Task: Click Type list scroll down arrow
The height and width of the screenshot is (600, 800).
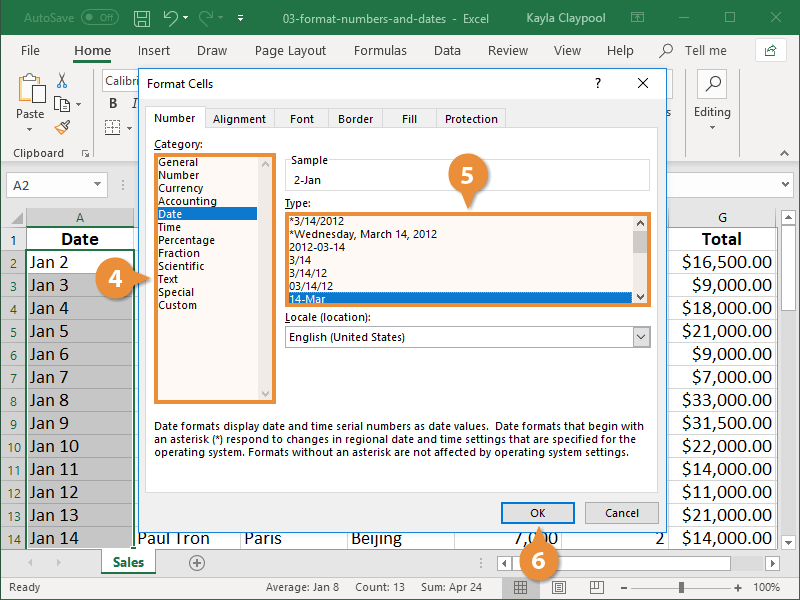Action: point(640,297)
